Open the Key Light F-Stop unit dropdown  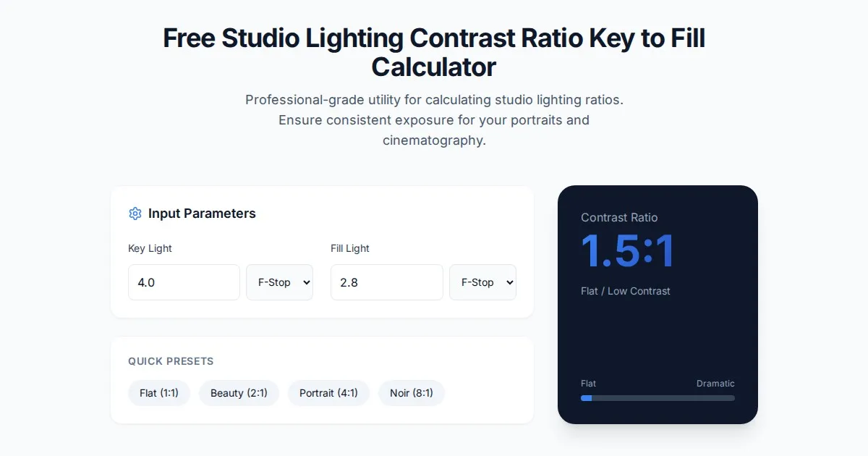[x=279, y=282]
